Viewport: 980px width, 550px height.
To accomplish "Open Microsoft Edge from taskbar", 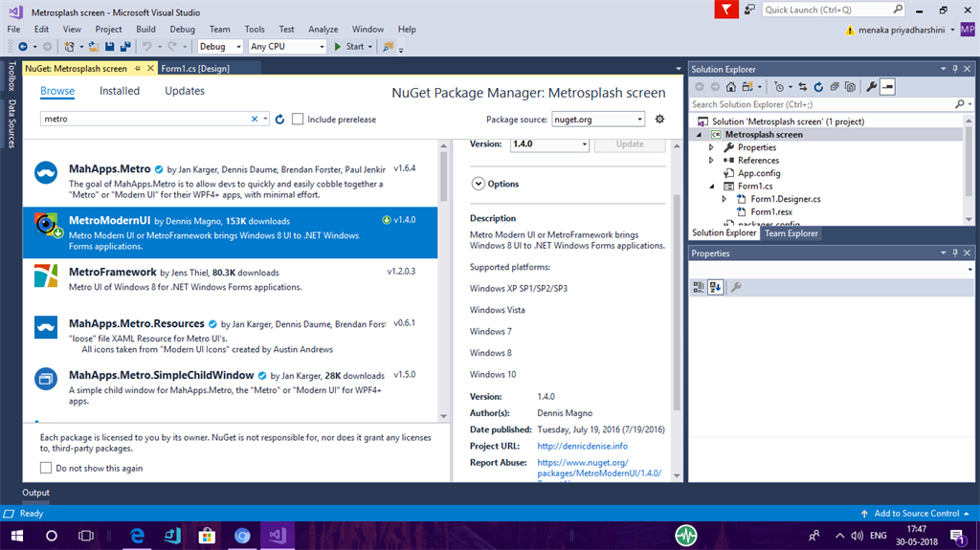I will pyautogui.click(x=137, y=536).
